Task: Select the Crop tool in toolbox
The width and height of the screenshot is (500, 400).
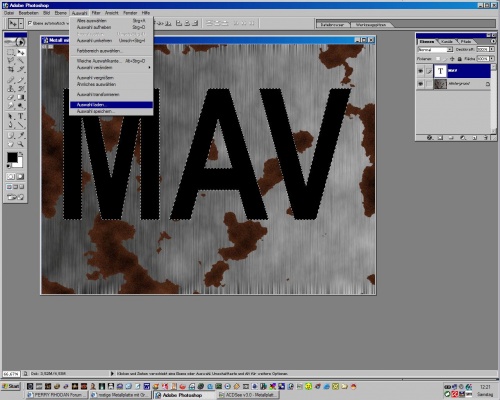Action: (11, 69)
